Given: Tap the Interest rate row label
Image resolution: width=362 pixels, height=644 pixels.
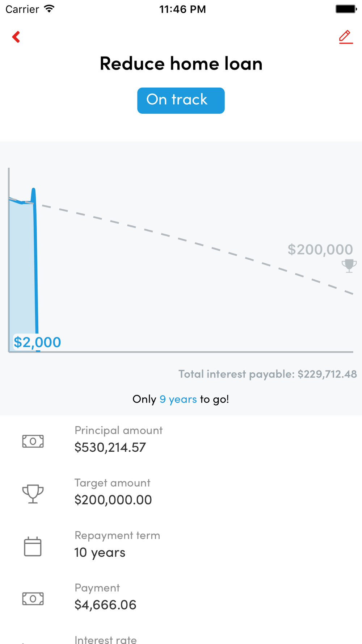Looking at the screenshot, I should [x=106, y=639].
